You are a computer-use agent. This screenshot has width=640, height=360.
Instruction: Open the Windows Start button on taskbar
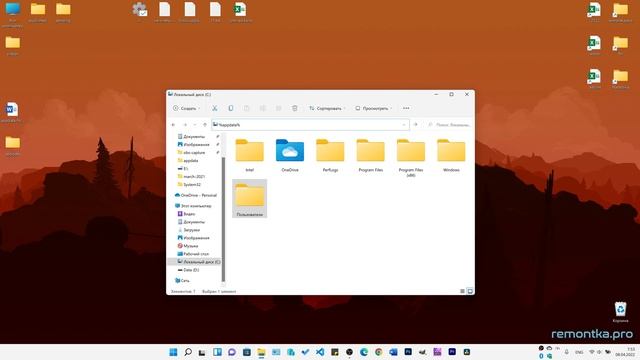point(173,352)
